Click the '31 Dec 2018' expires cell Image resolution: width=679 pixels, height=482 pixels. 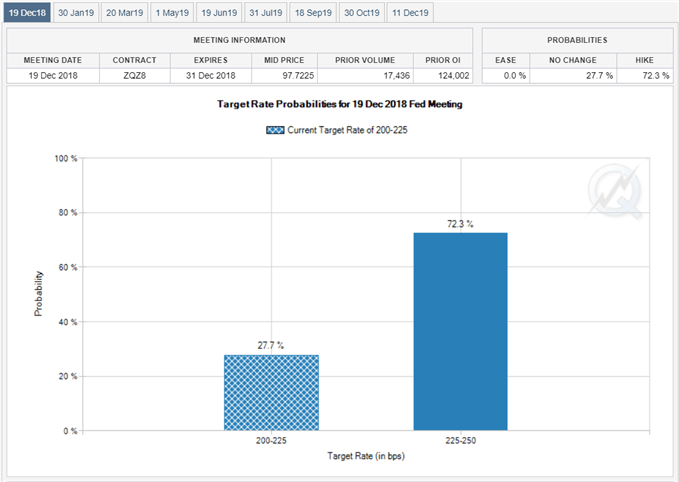210,76
